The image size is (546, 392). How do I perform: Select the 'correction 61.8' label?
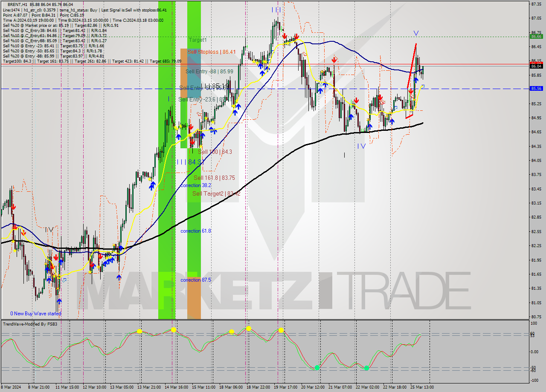pyautogui.click(x=195, y=231)
